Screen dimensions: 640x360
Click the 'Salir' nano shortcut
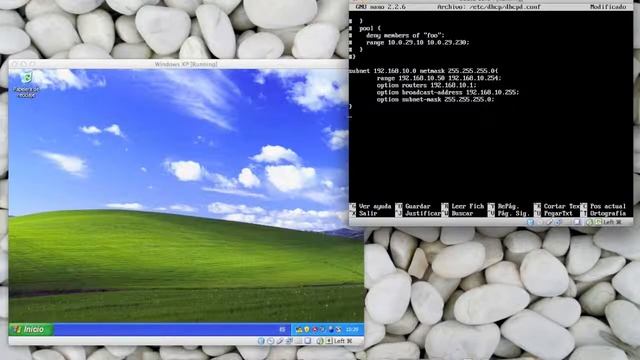point(368,213)
